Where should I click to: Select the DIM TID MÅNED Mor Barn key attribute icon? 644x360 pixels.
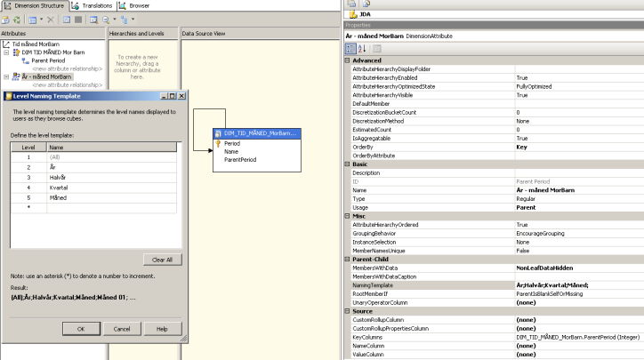point(16,52)
